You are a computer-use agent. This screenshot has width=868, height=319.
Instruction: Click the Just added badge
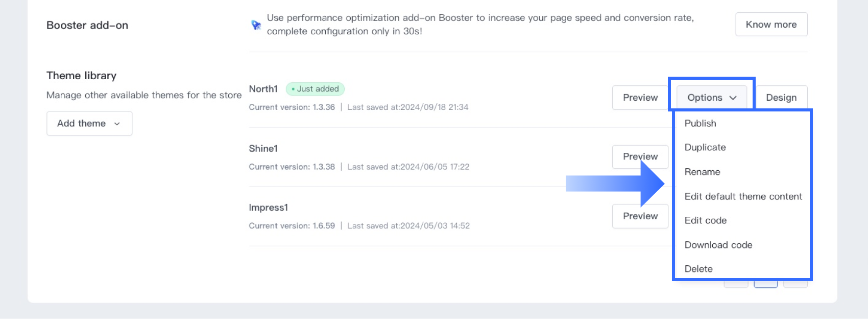315,89
